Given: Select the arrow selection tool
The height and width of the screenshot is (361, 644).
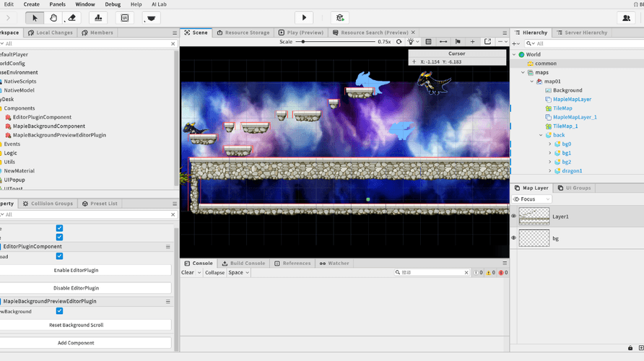Looking at the screenshot, I should click(35, 18).
